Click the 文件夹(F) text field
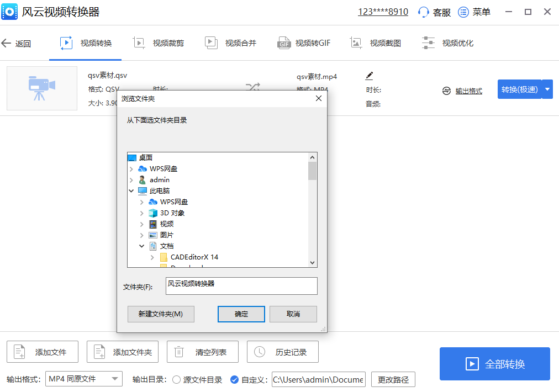 (x=241, y=286)
